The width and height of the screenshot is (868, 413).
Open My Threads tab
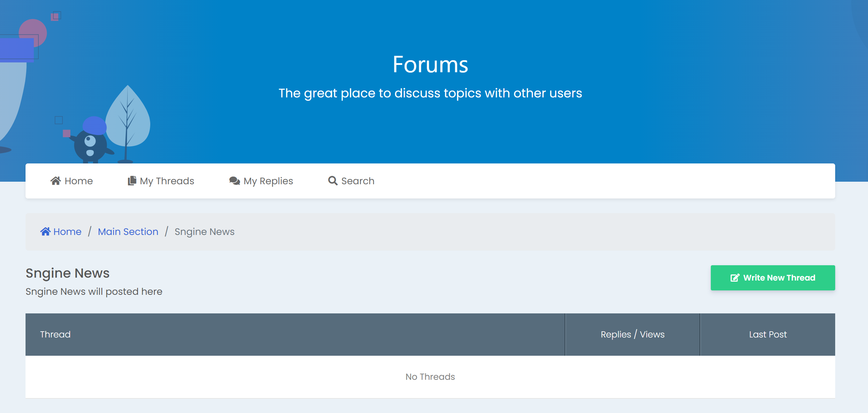161,181
